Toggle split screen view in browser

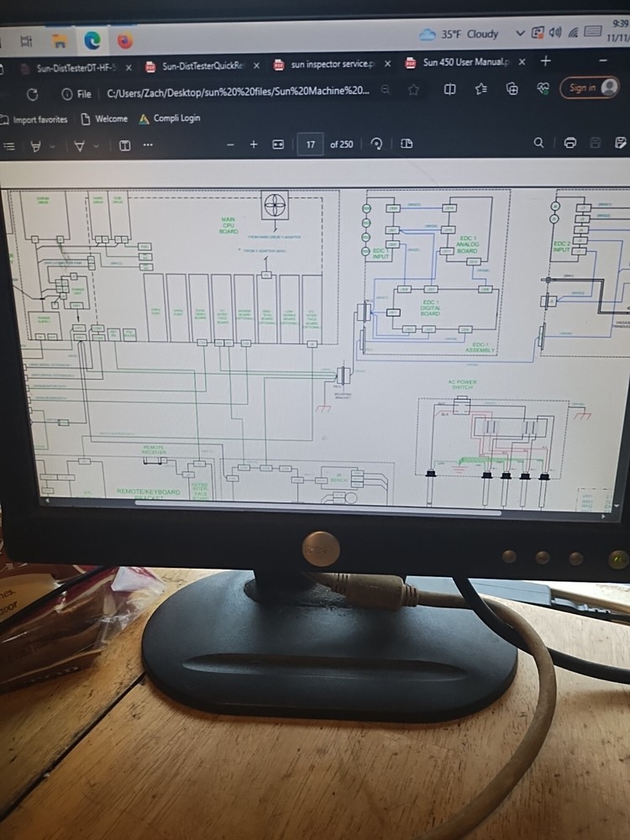449,90
